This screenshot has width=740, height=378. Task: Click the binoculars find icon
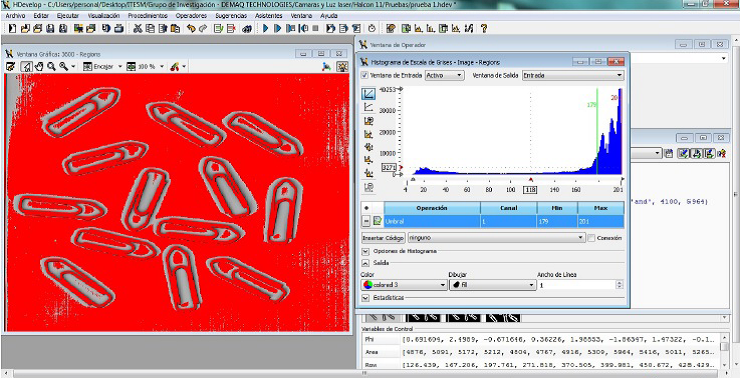pyautogui.click(x=246, y=29)
